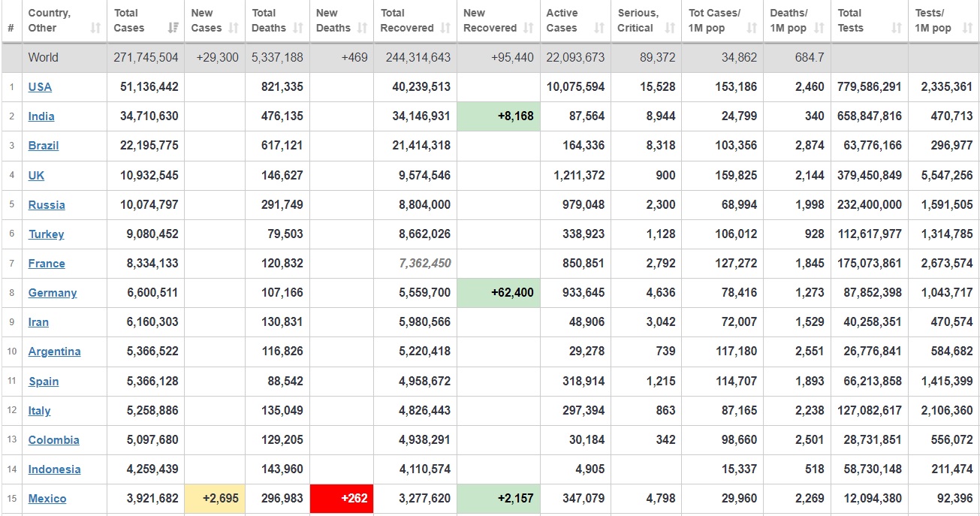980x516 pixels.
Task: Select Mexico's new recovered cell +2,157
Action: pyautogui.click(x=499, y=499)
